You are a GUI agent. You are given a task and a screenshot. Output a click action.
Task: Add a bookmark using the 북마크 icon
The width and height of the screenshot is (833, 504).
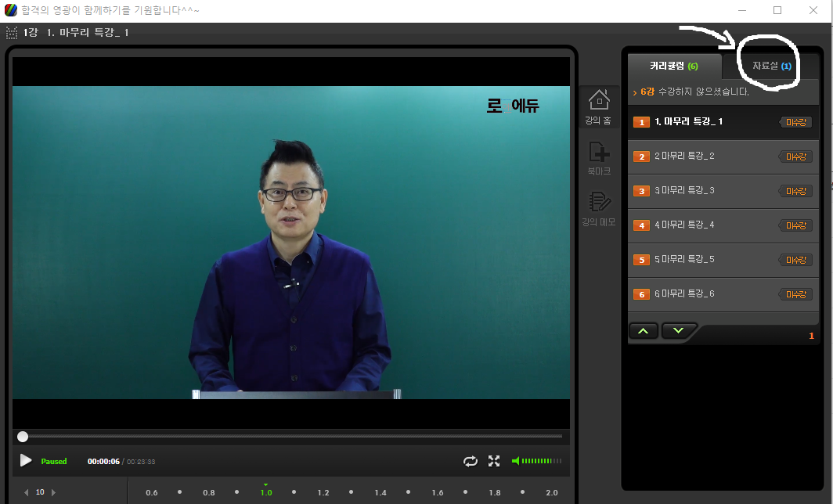coord(598,156)
